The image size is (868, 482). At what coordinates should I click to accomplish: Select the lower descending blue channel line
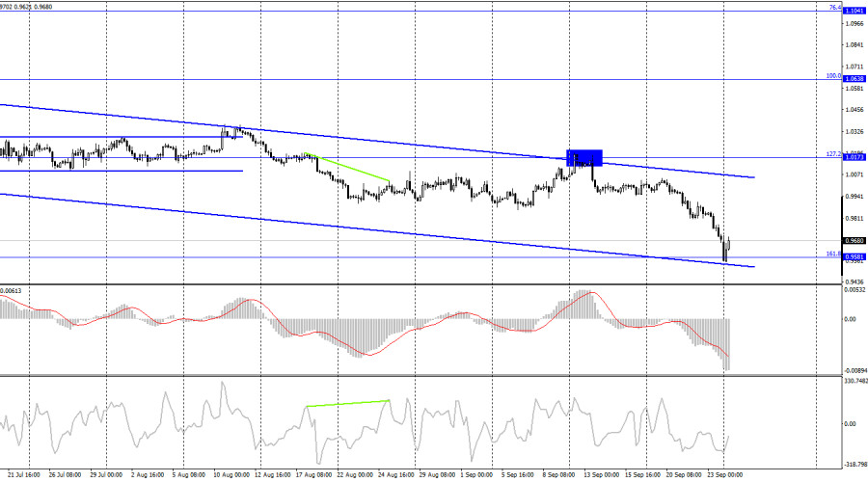pos(377,230)
